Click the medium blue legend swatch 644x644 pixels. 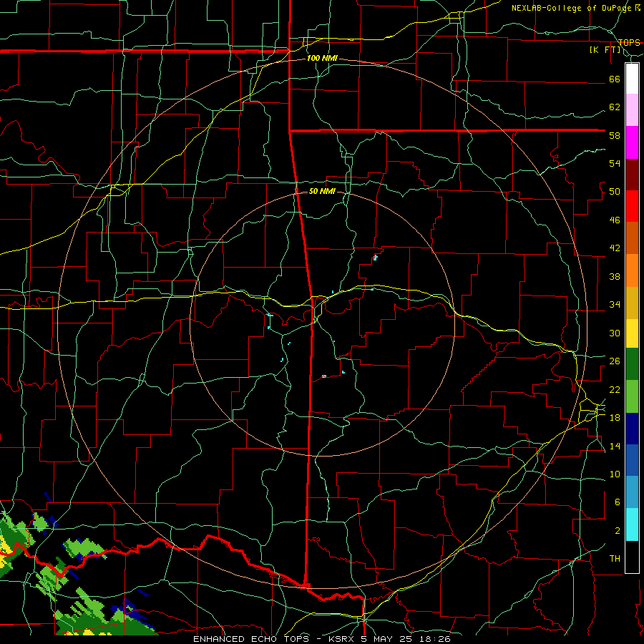[632, 460]
